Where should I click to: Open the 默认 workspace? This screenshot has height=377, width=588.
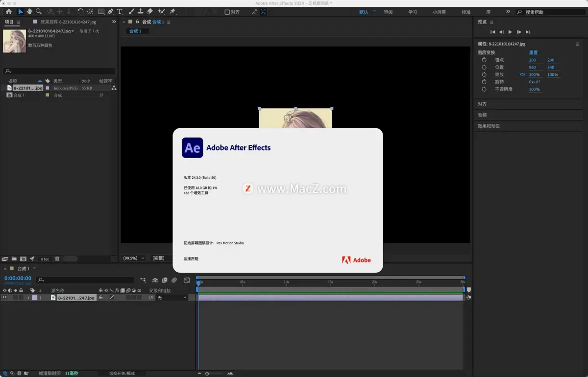(364, 12)
